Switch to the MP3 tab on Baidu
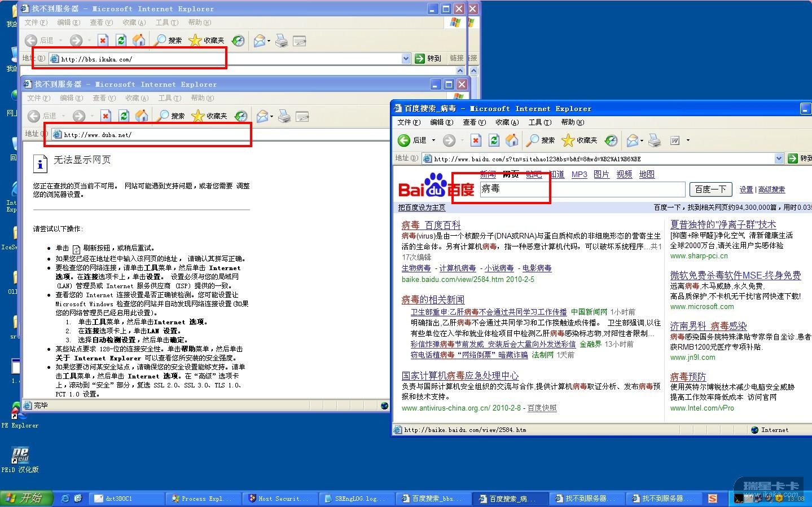 [x=580, y=174]
